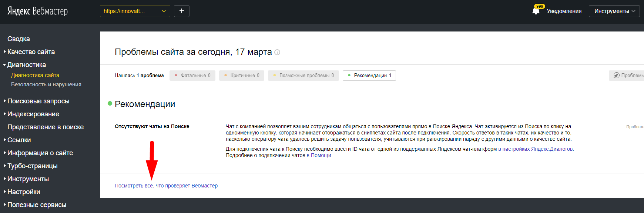Click the Отсутствуют чаты на Поиске title
The width and height of the screenshot is (644, 213).
coord(152,126)
